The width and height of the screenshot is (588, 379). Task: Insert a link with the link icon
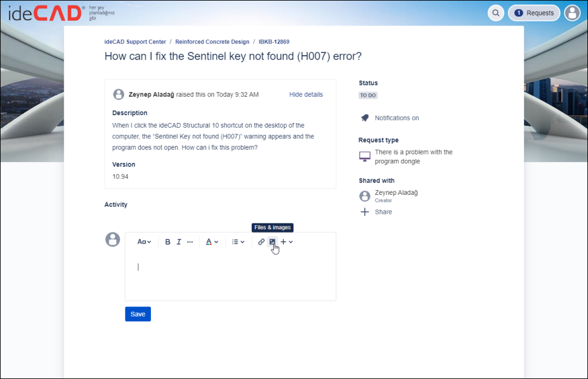(261, 242)
